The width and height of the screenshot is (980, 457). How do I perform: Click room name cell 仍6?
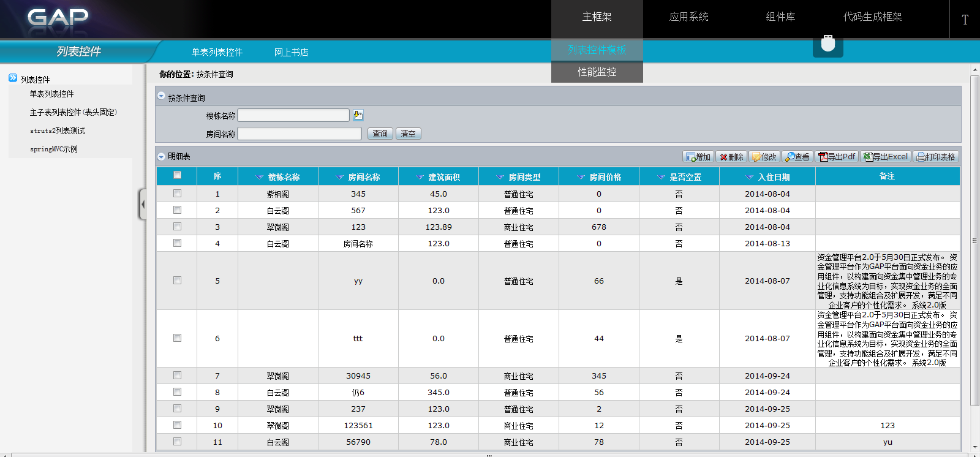pyautogui.click(x=358, y=392)
